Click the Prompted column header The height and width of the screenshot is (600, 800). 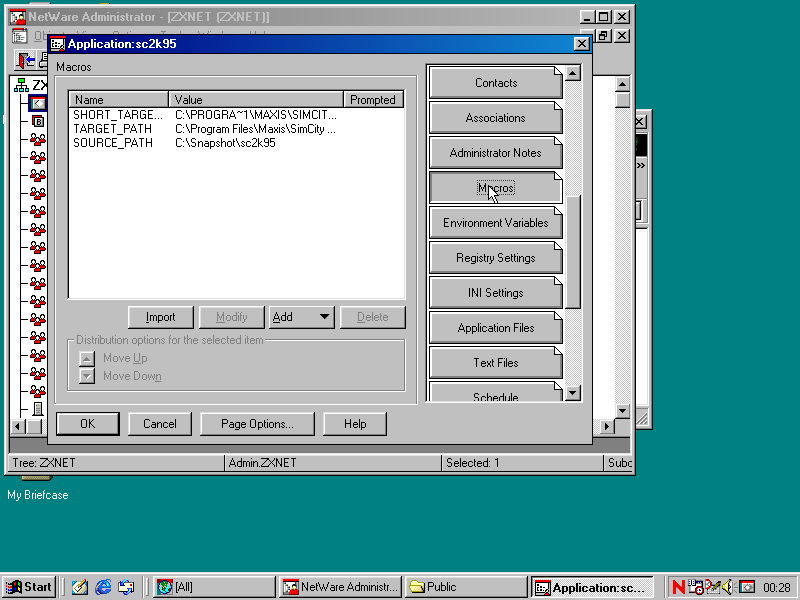coord(373,99)
